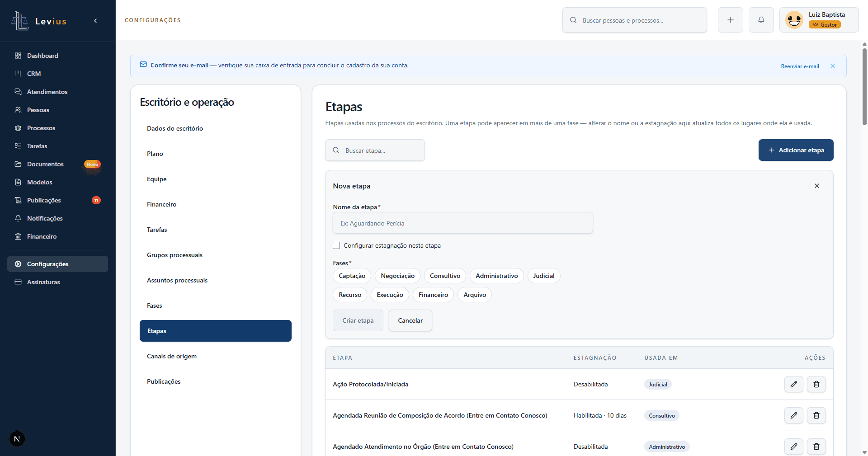Toggle the Negociação phase chip
This screenshot has height=456, width=868.
coord(398,276)
